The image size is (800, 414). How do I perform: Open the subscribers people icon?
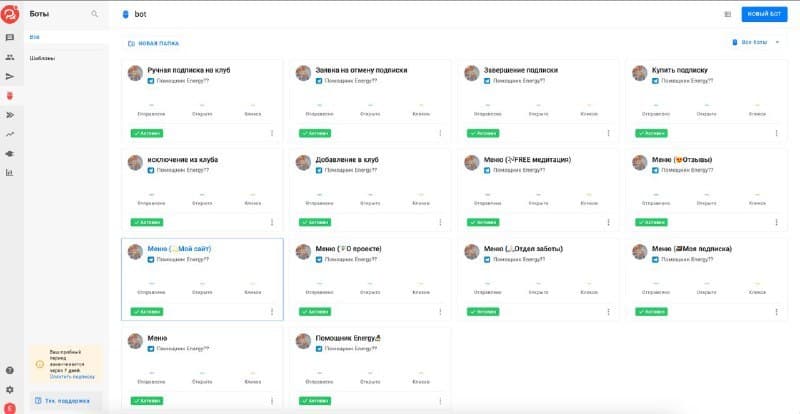coord(10,57)
